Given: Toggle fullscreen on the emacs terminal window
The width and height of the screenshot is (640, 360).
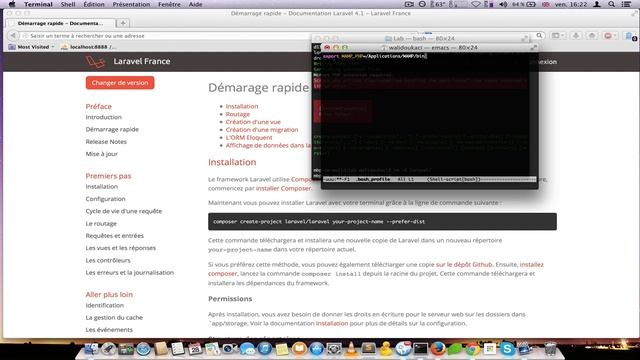Looking at the screenshot, I should click(533, 48).
